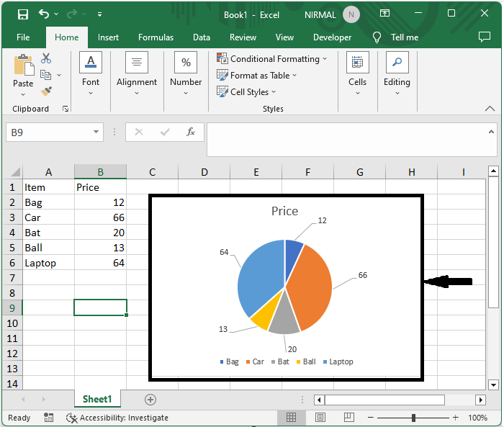Click the Paste clipboard icon

click(24, 65)
